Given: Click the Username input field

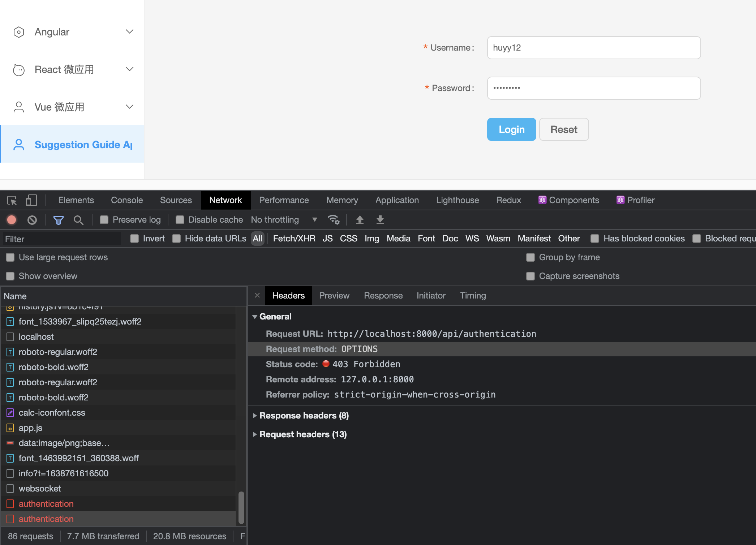Looking at the screenshot, I should (x=594, y=48).
